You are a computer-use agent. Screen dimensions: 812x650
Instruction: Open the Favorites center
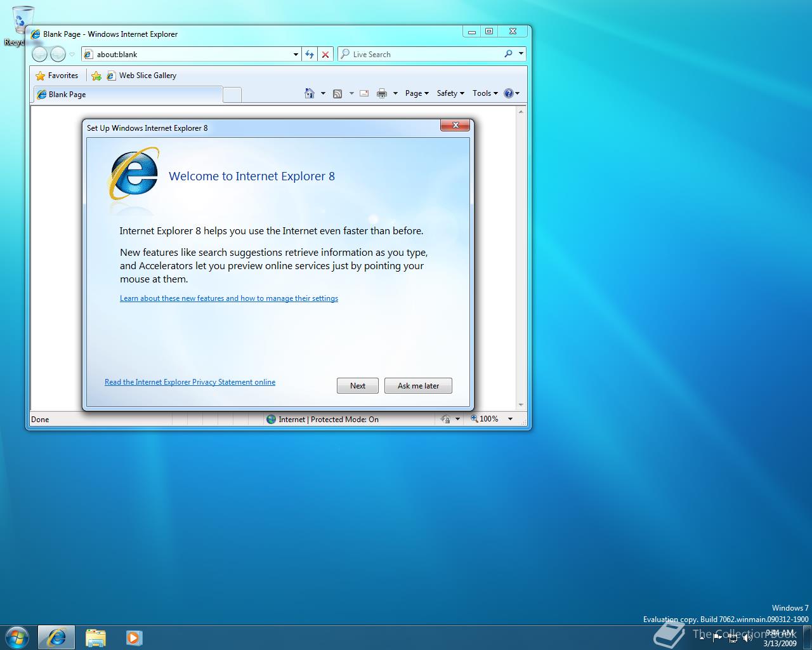point(57,76)
